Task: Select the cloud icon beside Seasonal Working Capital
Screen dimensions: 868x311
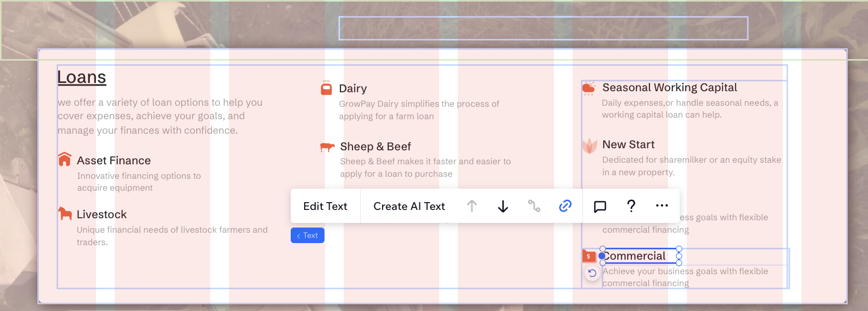Action: pos(589,88)
